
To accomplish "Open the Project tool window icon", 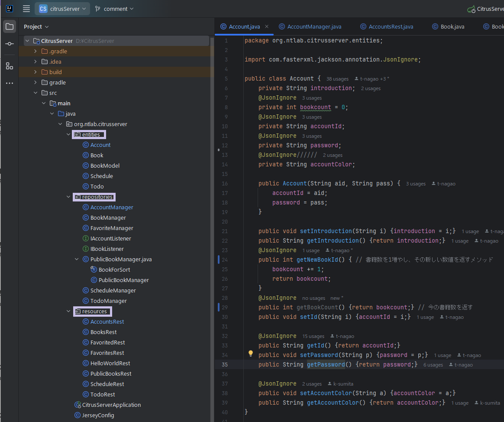I will click(10, 26).
